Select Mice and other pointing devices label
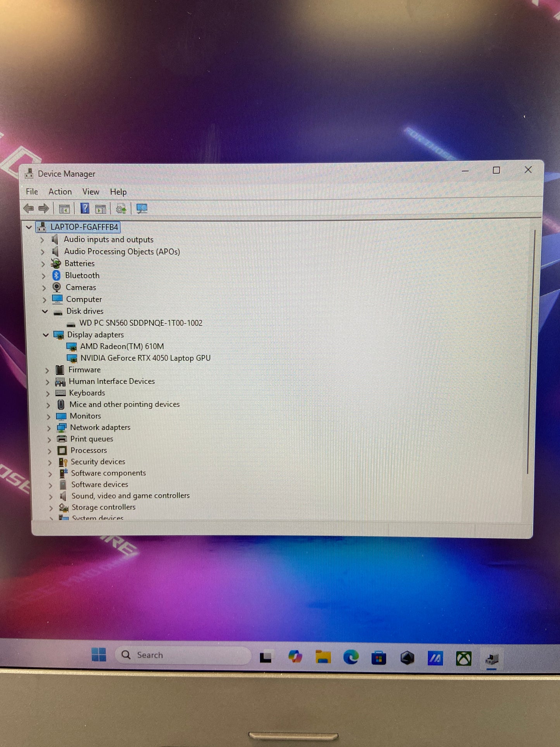Image resolution: width=560 pixels, height=747 pixels. [125, 405]
